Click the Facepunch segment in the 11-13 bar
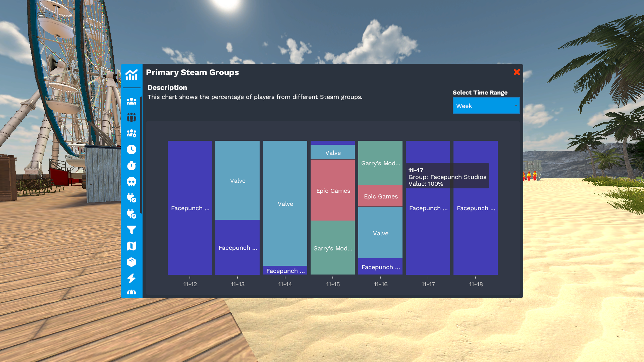 (237, 247)
